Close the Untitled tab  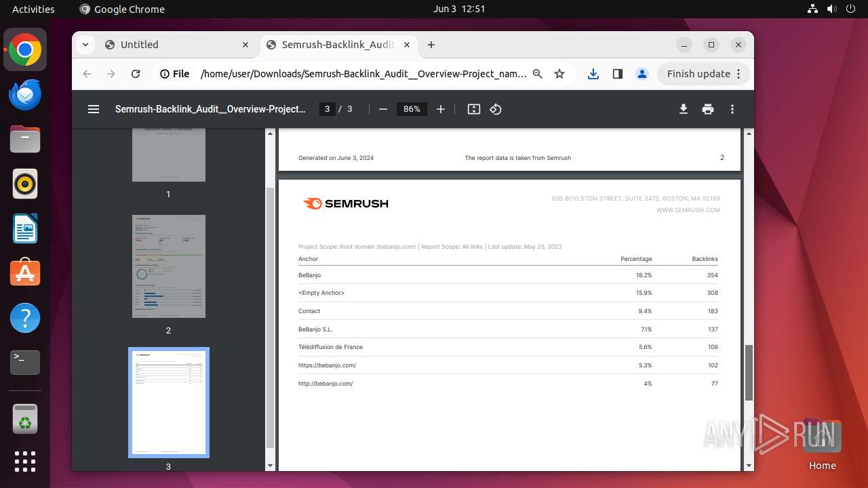(x=245, y=45)
